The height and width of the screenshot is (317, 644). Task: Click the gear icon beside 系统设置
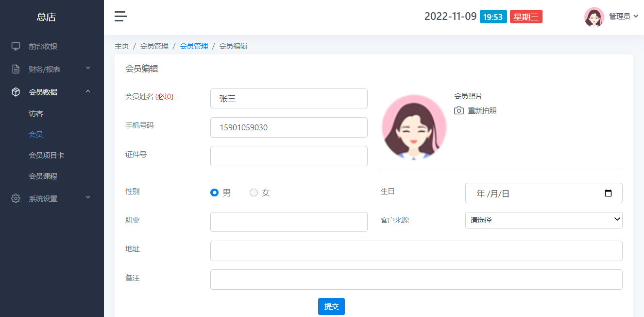16,198
